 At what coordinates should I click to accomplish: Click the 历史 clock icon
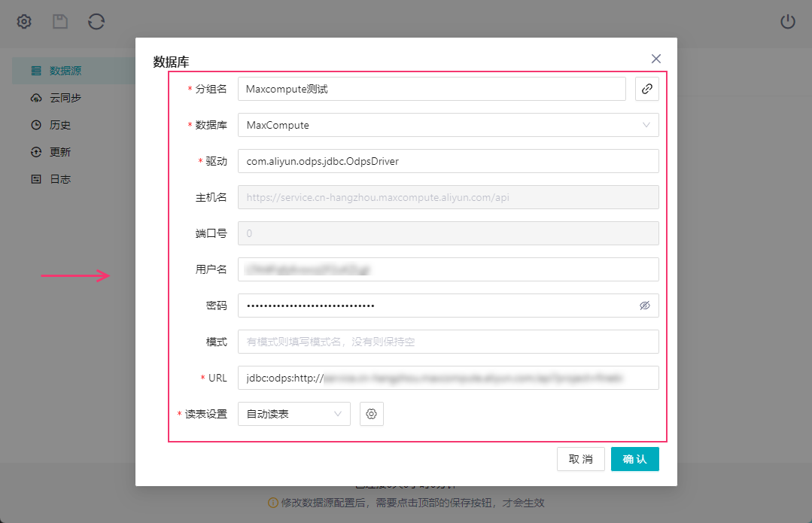click(x=35, y=125)
